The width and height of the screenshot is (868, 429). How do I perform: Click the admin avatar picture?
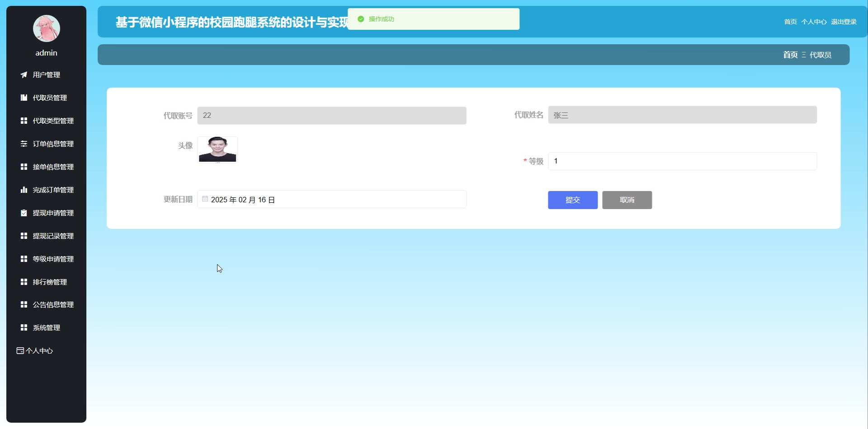(47, 28)
